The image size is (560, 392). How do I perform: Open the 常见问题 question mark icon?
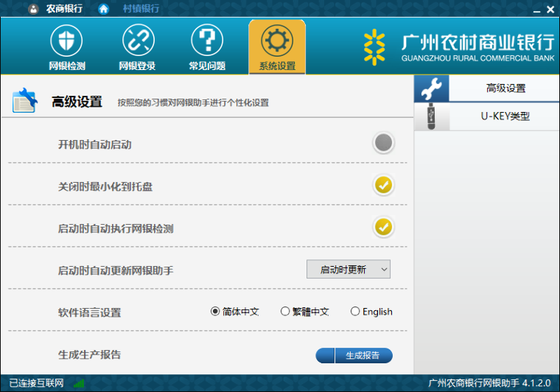point(207,41)
